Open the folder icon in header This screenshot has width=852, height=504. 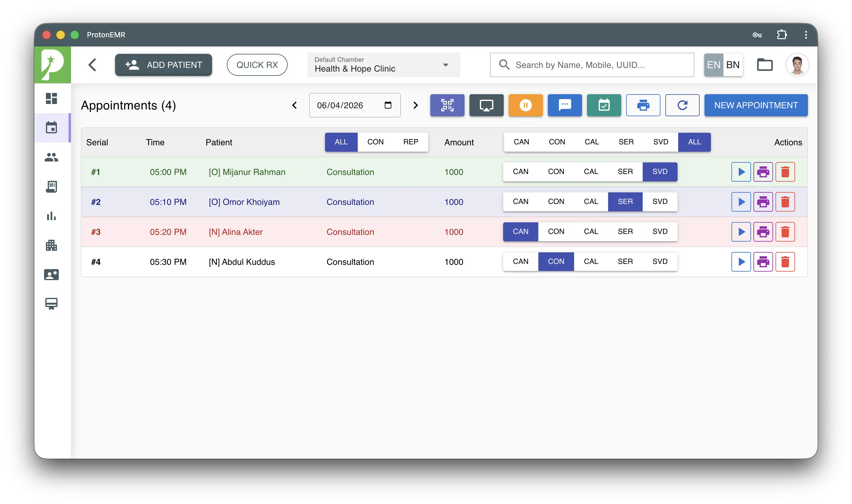[x=765, y=65]
